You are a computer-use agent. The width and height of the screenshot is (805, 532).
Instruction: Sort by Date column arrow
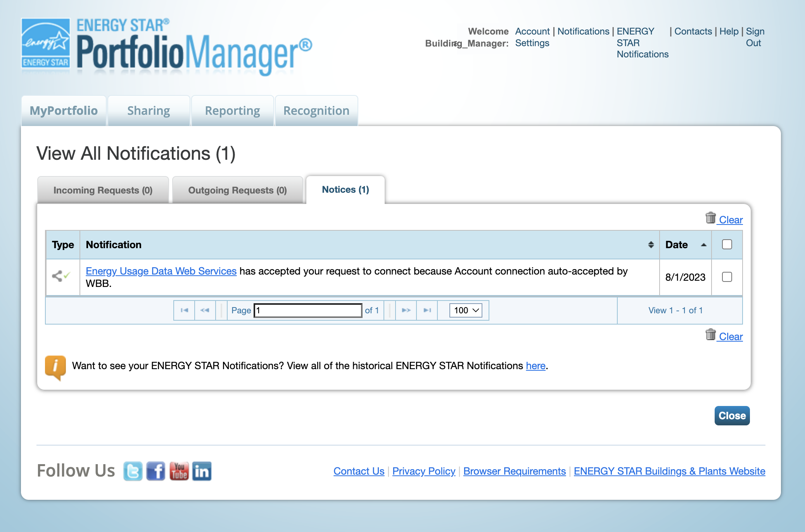pyautogui.click(x=703, y=245)
